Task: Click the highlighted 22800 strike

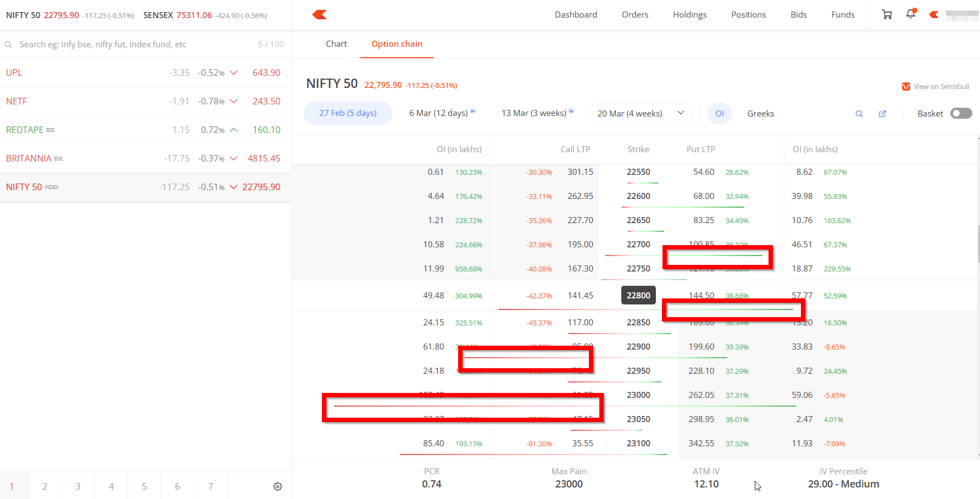Action: point(638,296)
